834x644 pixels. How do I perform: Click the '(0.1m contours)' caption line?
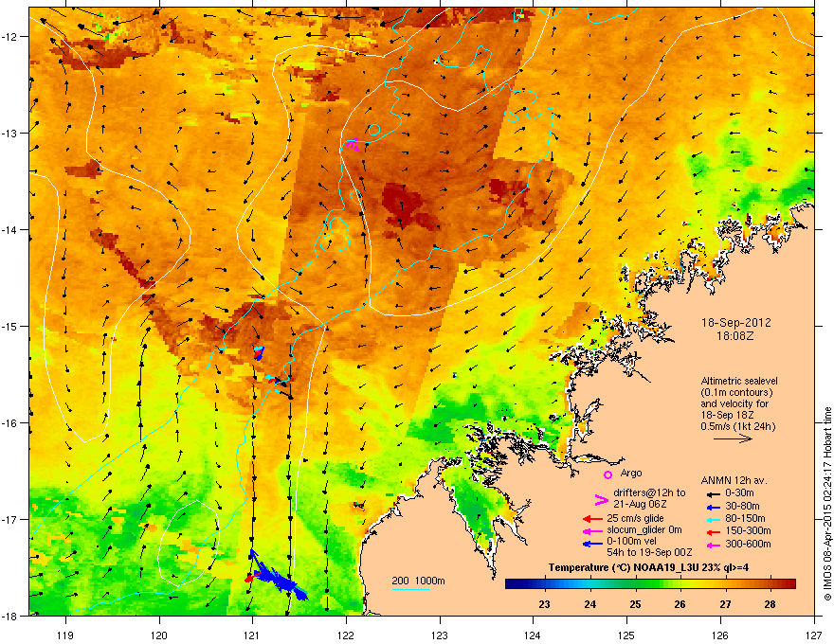click(x=736, y=393)
